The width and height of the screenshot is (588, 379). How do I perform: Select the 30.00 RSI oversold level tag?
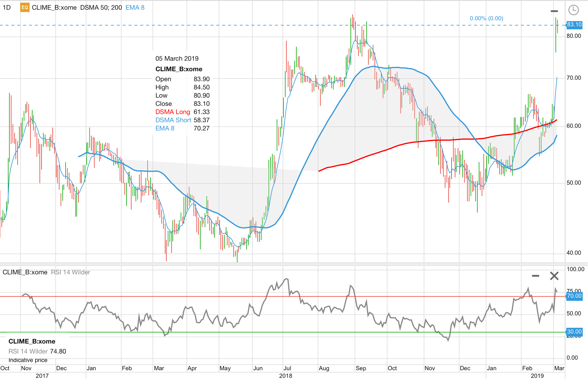pos(574,332)
